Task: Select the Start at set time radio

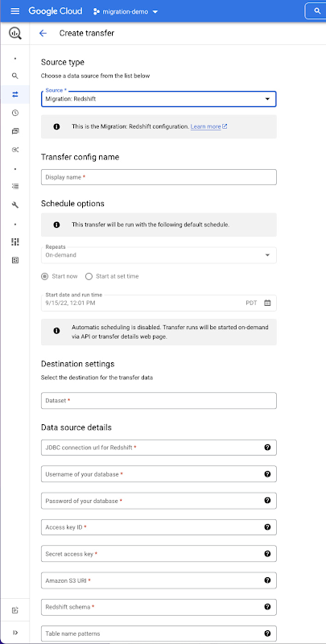Action: (x=89, y=276)
